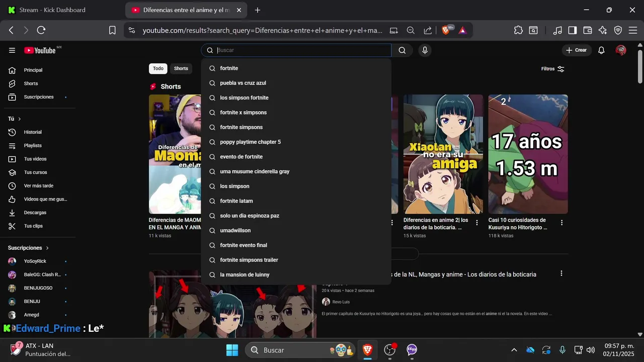
Task: Reload the page
Action: (41, 30)
